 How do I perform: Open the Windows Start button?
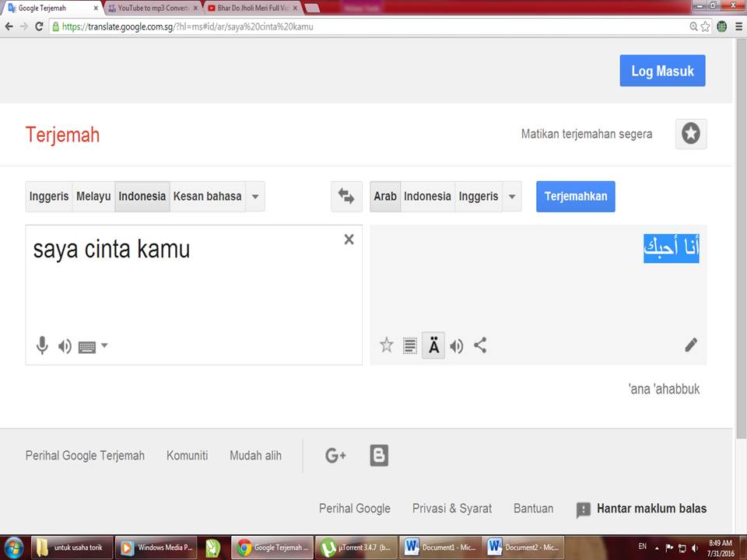(x=14, y=548)
